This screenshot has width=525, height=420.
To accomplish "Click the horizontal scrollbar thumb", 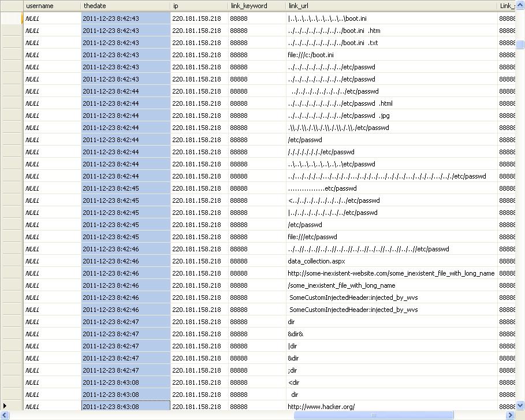I will click(x=374, y=415).
